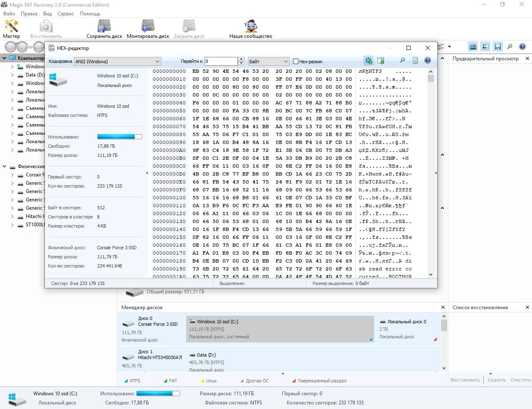
Task: Click hex view vertical scrollbar down arrow
Action: (431, 274)
